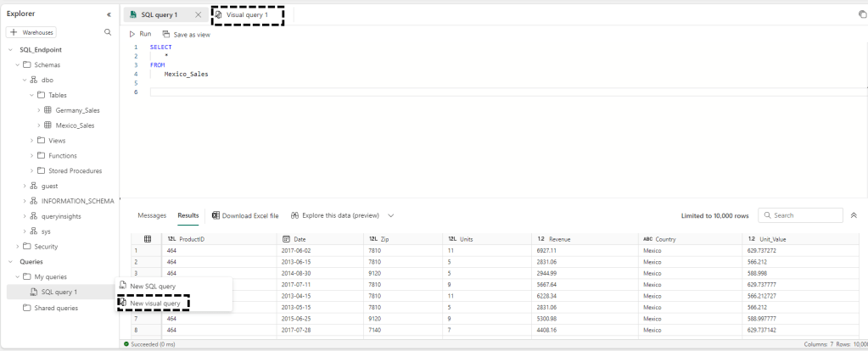Open the Messages tab
The width and height of the screenshot is (868, 351).
(152, 215)
